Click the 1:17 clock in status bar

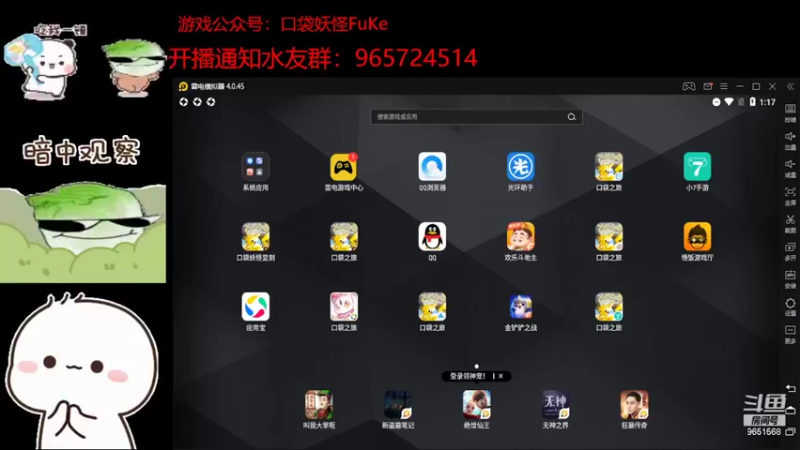point(767,102)
